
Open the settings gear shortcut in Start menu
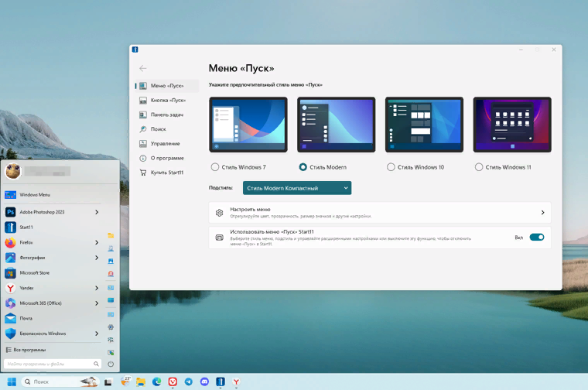111,327
